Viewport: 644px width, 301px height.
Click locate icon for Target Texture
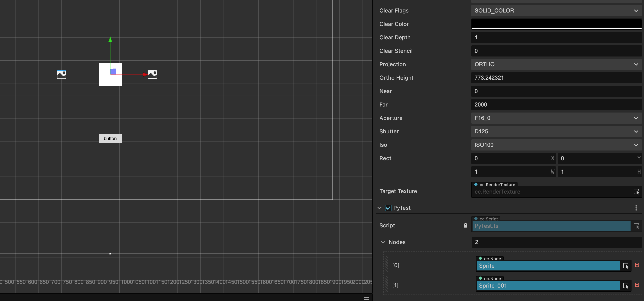tap(636, 191)
